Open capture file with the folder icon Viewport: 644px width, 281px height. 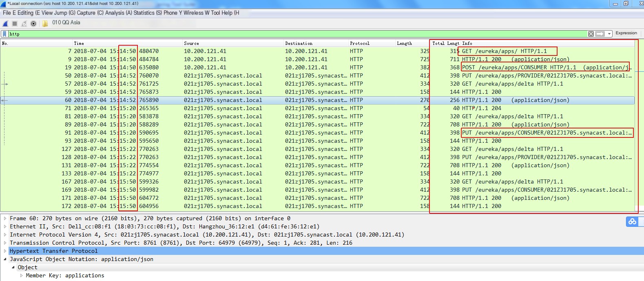pos(45,24)
